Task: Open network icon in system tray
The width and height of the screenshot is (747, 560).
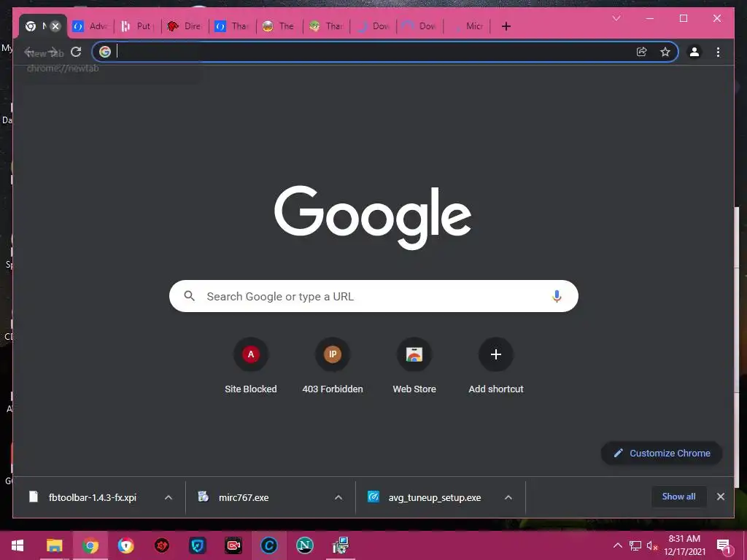Action: (635, 545)
